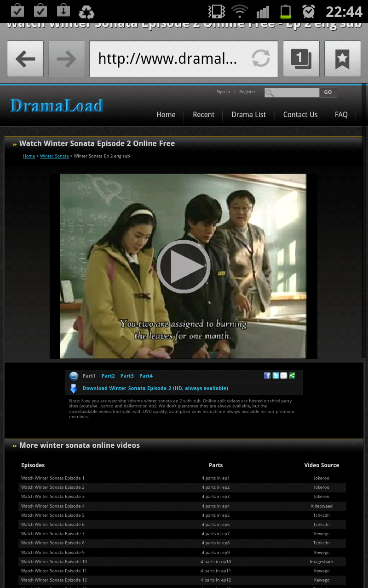The width and height of the screenshot is (368, 588).
Task: Open Watch Winter Sonata Episode 4
Action: tap(53, 506)
